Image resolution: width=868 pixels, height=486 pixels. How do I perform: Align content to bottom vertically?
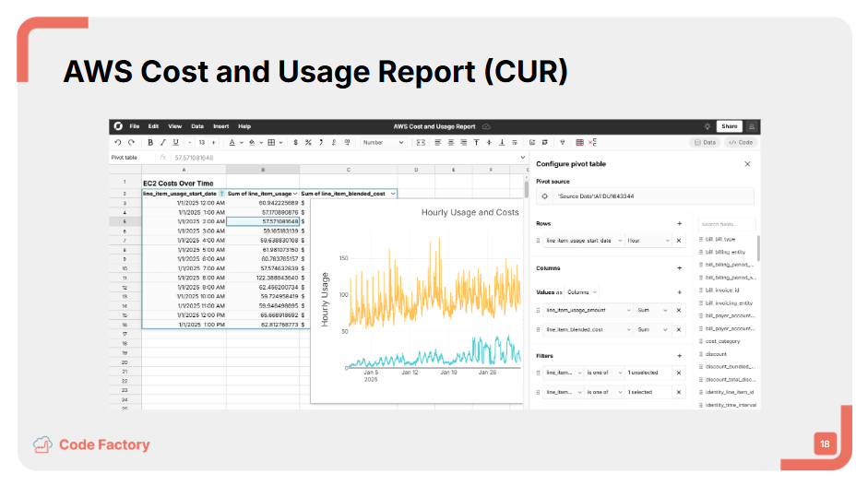click(502, 143)
